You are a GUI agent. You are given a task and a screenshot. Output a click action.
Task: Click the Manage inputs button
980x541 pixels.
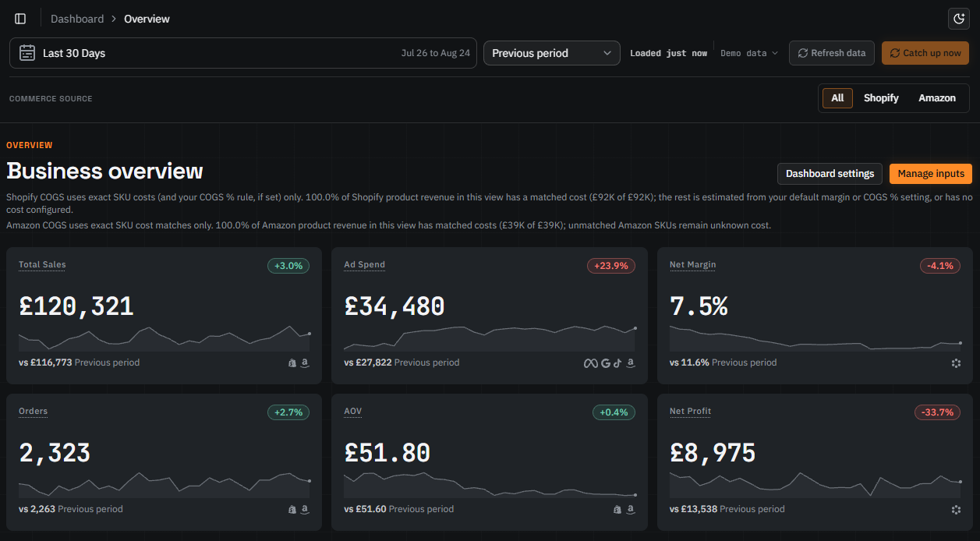pos(931,174)
